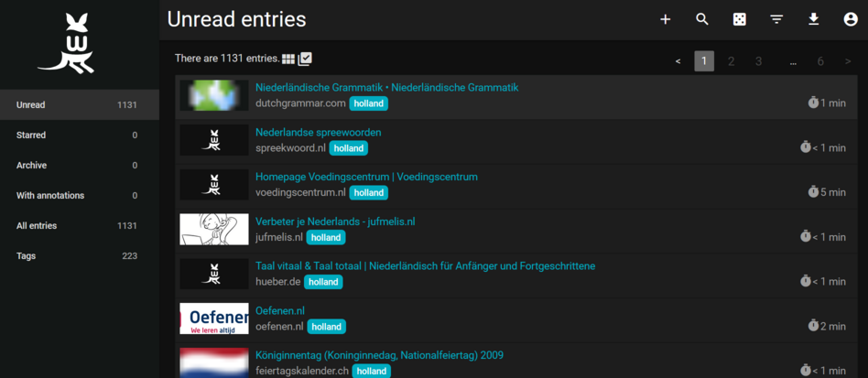Viewport: 868px width, 378px height.
Task: Click 'There are 1131 entries.' text
Action: pos(227,58)
